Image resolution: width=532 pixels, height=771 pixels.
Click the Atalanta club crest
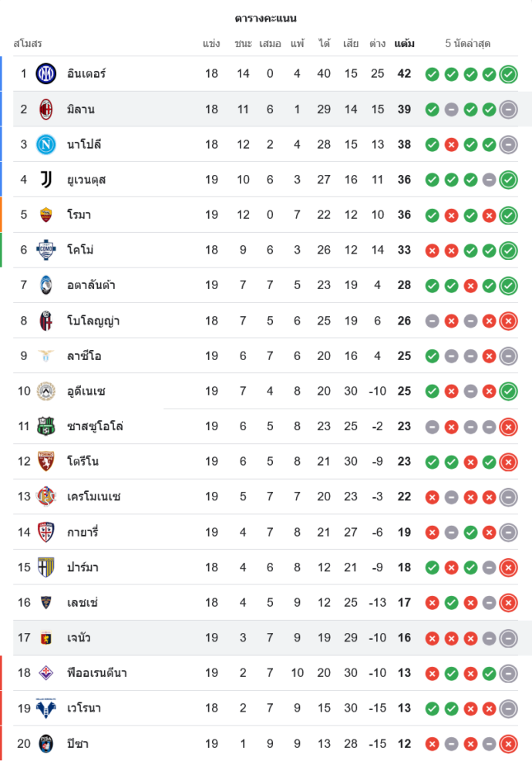click(x=46, y=285)
